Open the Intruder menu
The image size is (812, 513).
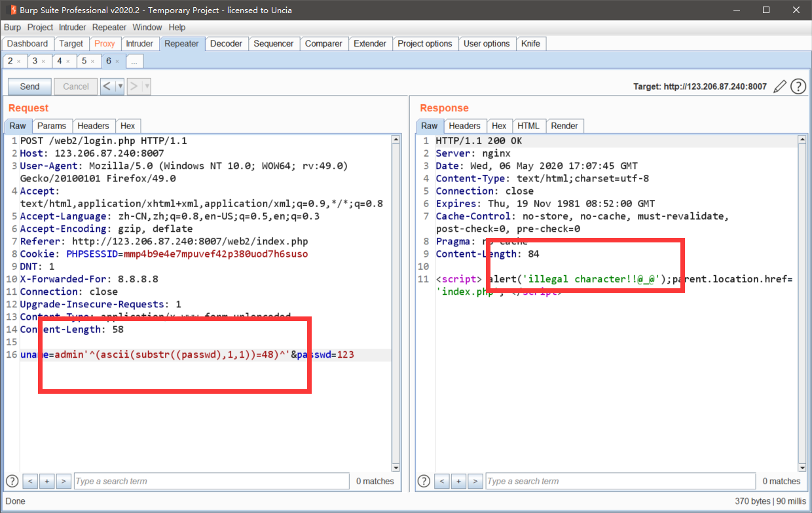pyautogui.click(x=73, y=28)
